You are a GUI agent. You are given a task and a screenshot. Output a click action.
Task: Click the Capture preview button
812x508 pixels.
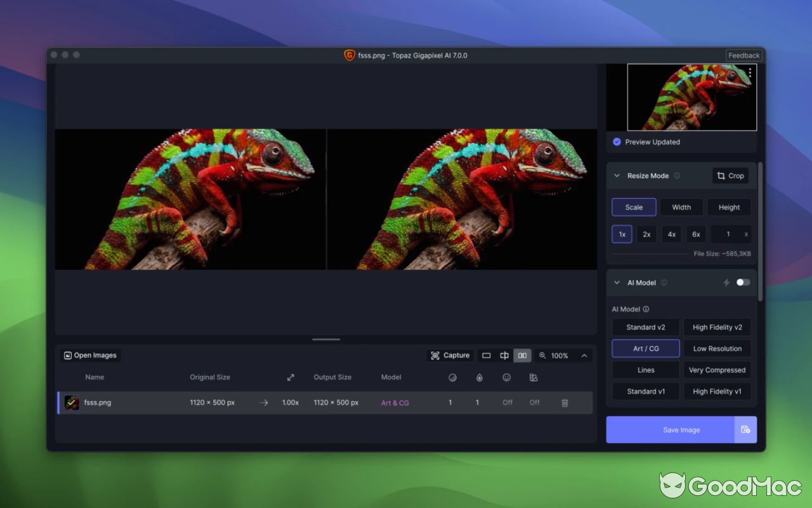450,356
